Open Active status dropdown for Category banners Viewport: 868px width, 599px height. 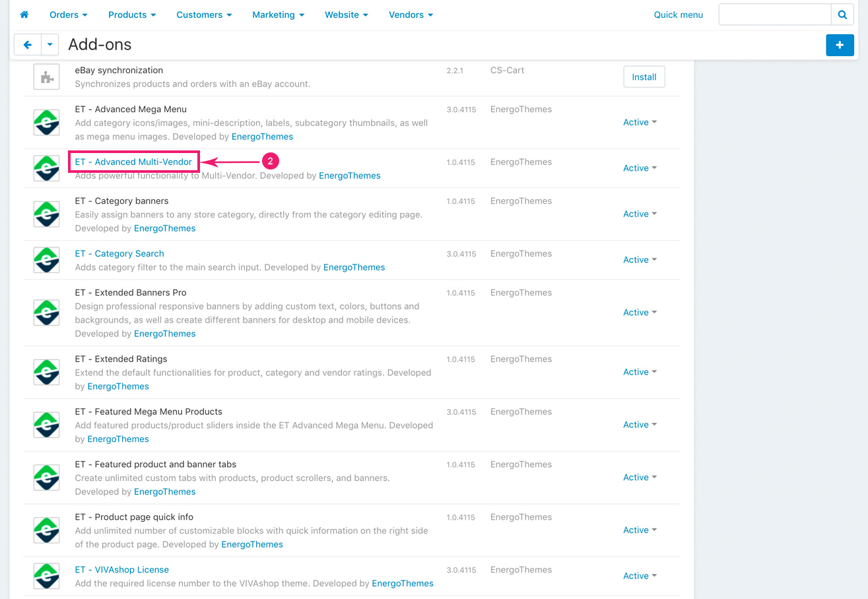click(x=640, y=214)
